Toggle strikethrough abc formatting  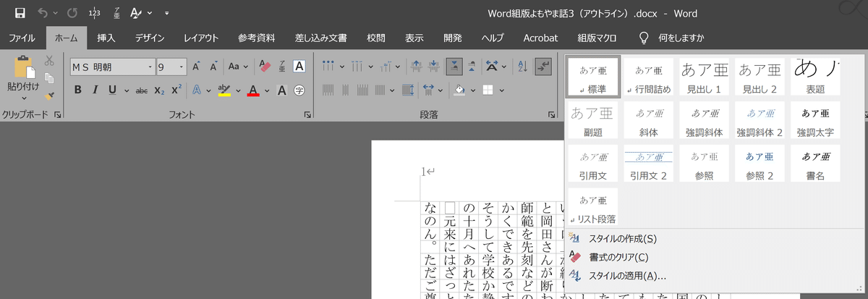[142, 90]
